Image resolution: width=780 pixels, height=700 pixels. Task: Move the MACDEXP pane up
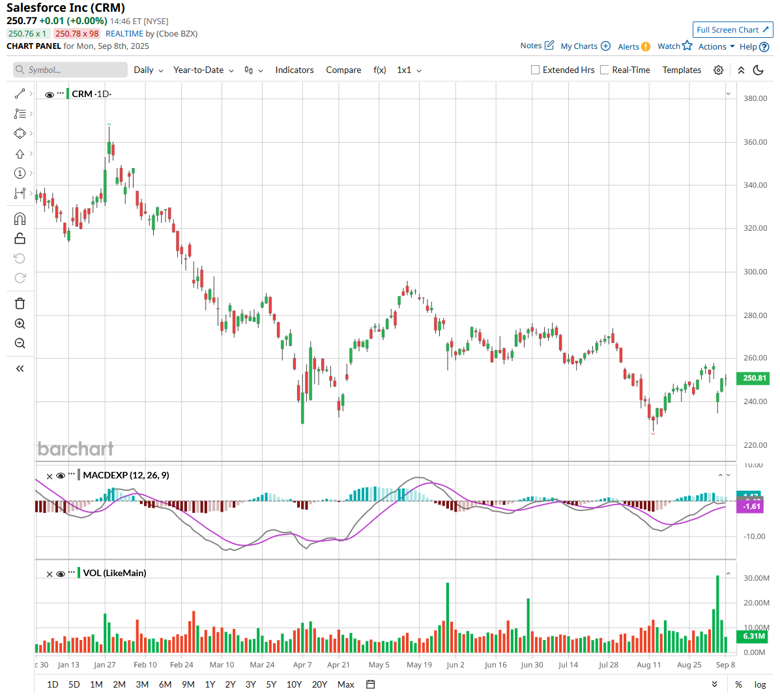[720, 475]
